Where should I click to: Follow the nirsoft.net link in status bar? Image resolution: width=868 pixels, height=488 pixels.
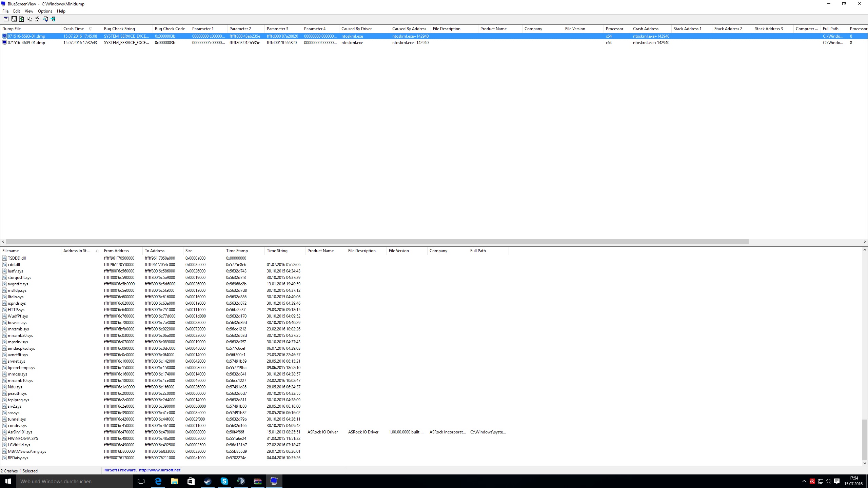click(x=159, y=470)
